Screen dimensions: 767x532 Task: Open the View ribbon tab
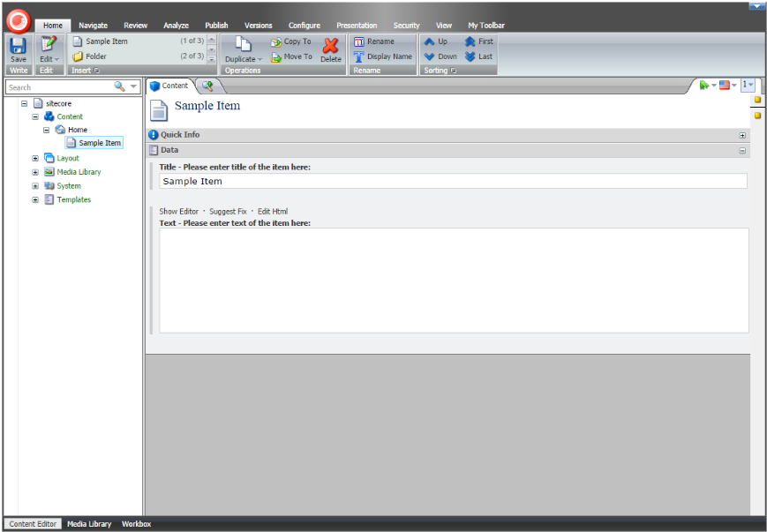[x=444, y=26]
